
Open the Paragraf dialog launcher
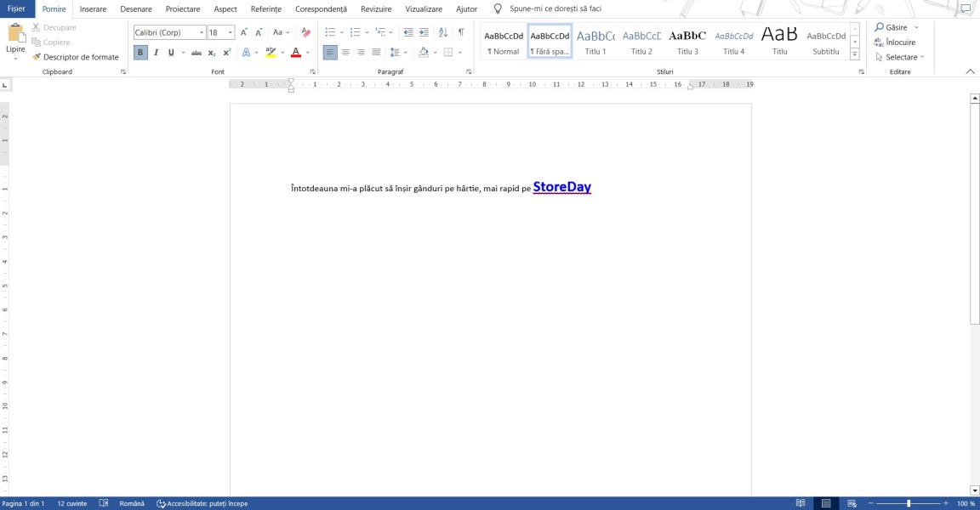[x=469, y=71]
